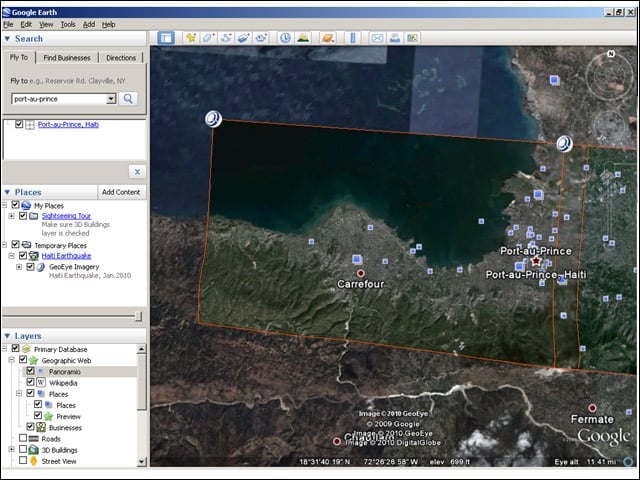Image resolution: width=640 pixels, height=480 pixels.
Task: Show historical imagery clock icon
Action: 285,38
